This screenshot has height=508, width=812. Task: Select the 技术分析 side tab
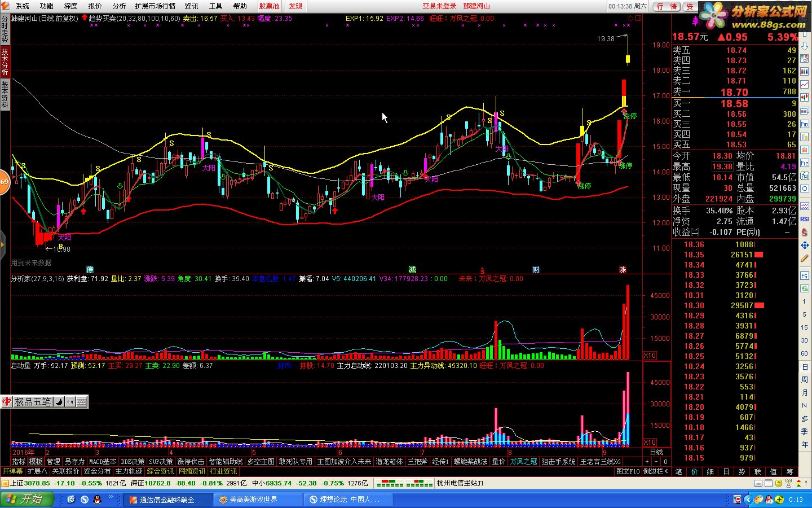5,62
